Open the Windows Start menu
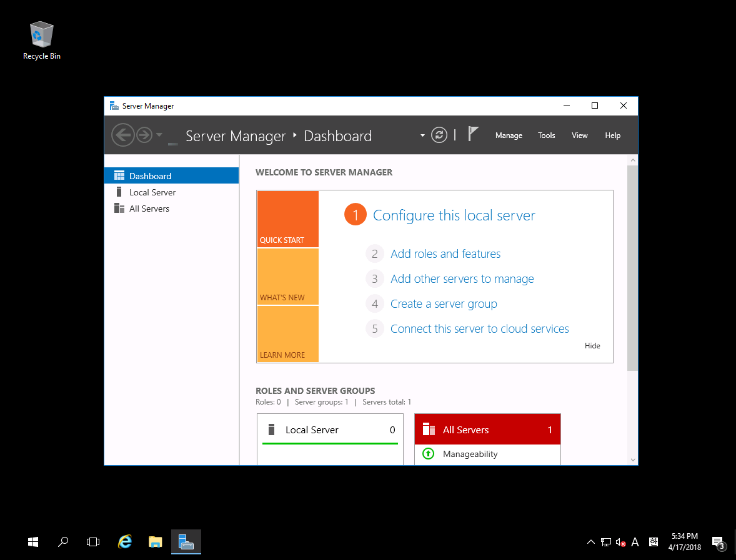The height and width of the screenshot is (560, 736). 33,542
